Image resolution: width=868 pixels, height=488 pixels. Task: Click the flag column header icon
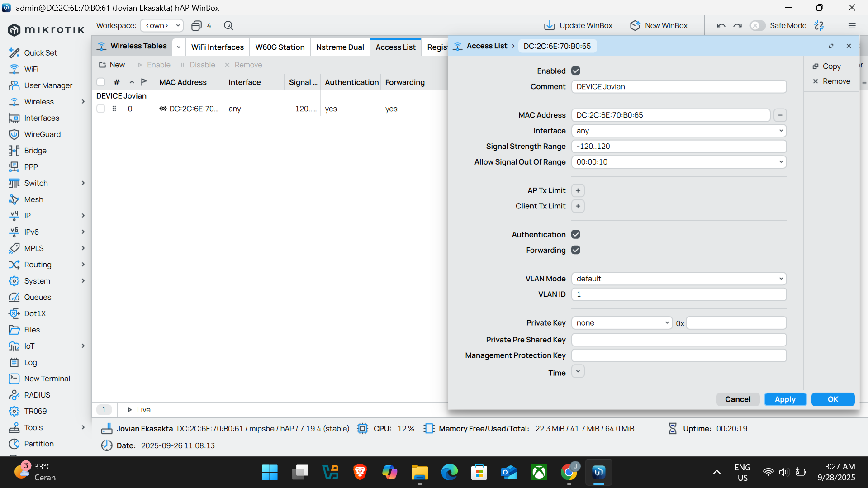click(144, 82)
